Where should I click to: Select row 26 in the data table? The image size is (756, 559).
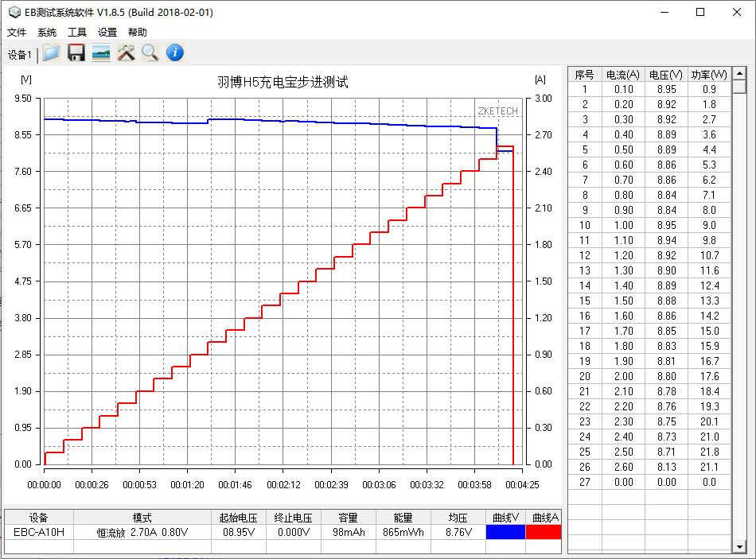coord(649,467)
